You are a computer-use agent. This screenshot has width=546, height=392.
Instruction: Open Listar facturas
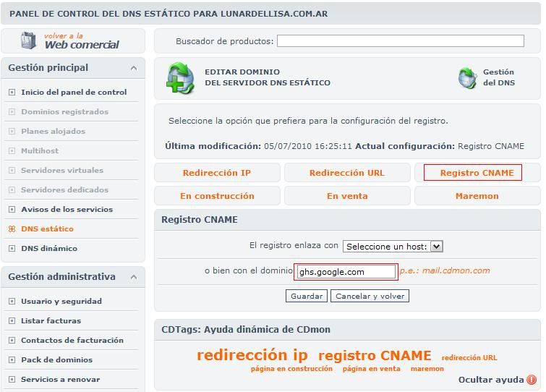tap(51, 320)
